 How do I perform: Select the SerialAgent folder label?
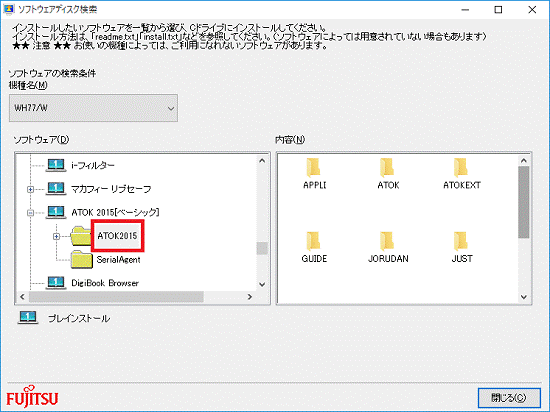coord(118,259)
